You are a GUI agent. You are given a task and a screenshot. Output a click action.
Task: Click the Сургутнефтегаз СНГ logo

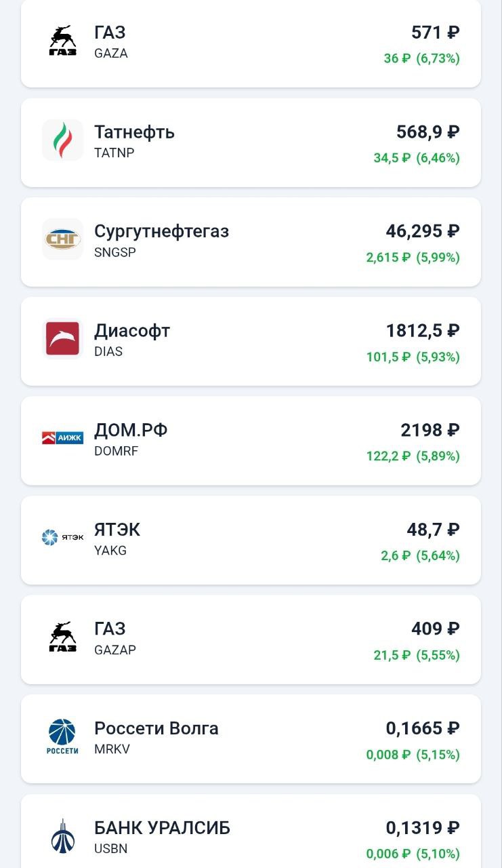coord(62,239)
